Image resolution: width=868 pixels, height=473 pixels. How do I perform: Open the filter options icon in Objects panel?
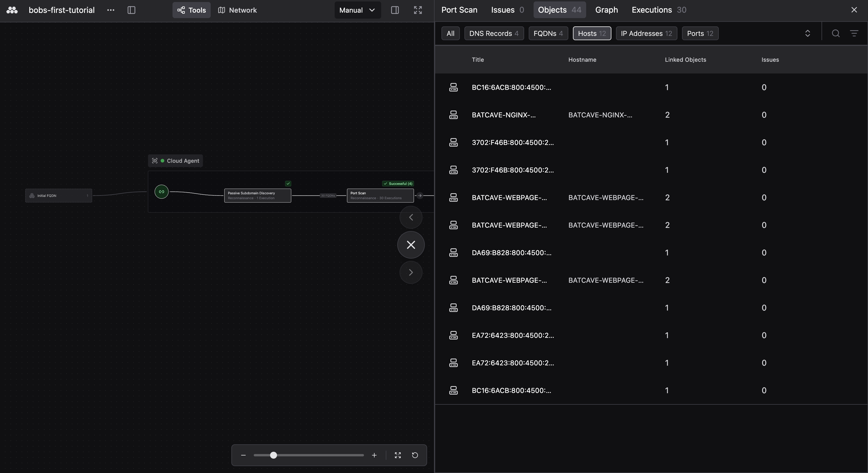855,33
